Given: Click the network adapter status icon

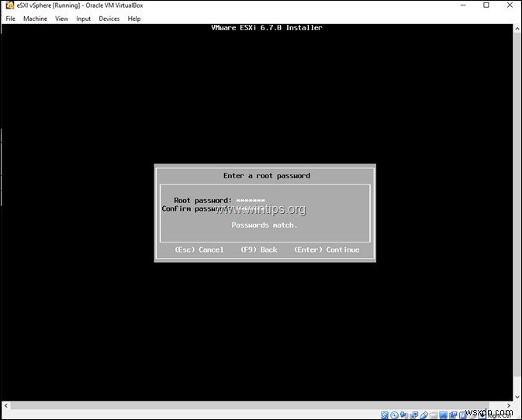Looking at the screenshot, I should (414, 415).
